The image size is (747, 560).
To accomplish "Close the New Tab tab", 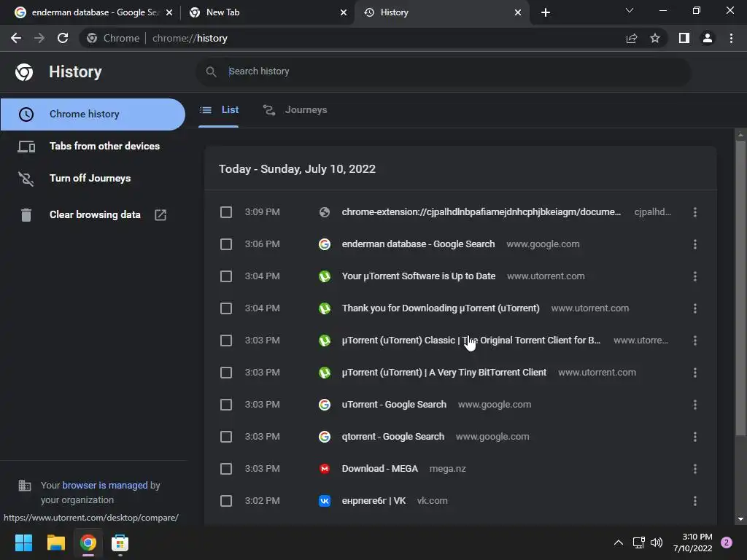I will (x=344, y=12).
